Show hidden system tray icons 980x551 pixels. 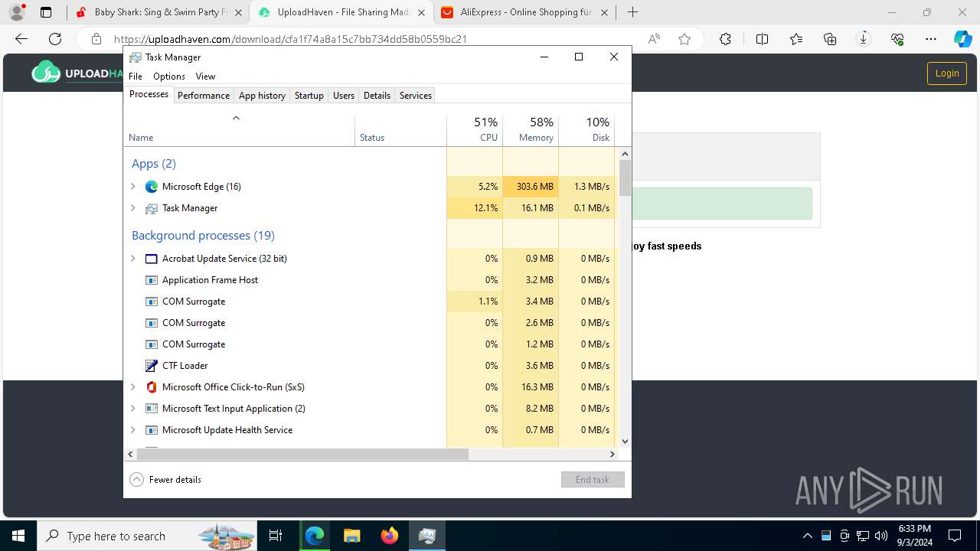(807, 536)
